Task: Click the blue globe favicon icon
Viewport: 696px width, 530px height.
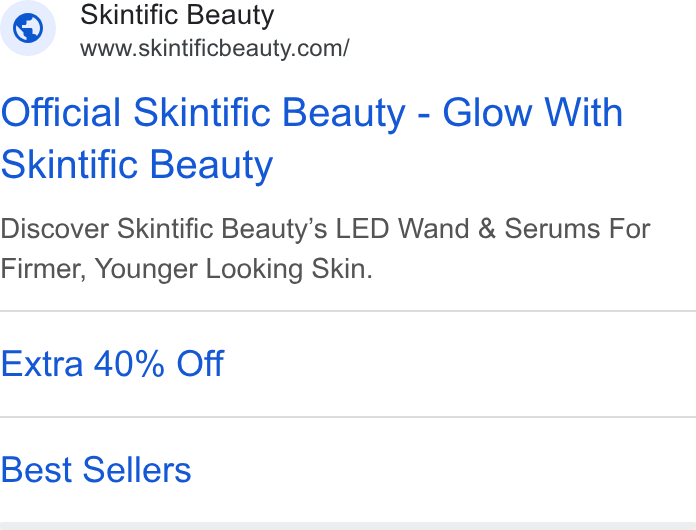Action: (x=28, y=28)
